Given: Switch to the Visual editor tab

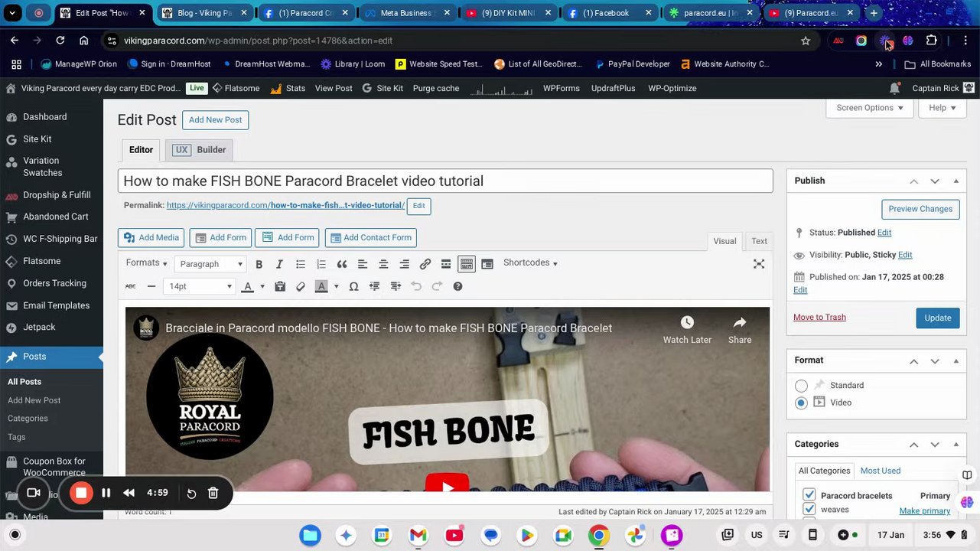Looking at the screenshot, I should click(724, 241).
